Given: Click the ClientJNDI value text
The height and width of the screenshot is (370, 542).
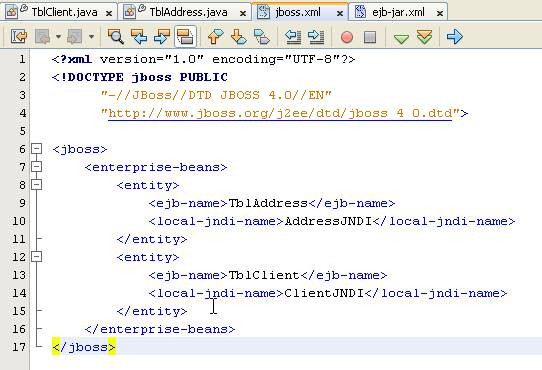Looking at the screenshot, I should tap(324, 293).
